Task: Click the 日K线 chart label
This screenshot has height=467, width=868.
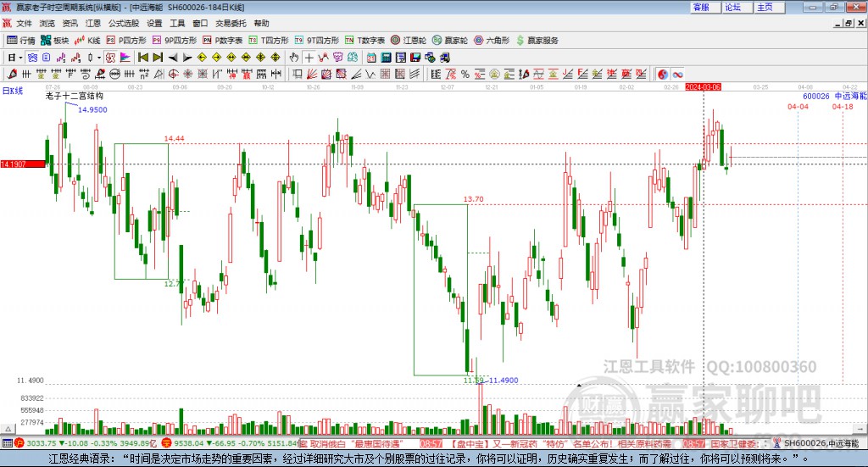Action: pyautogui.click(x=12, y=91)
